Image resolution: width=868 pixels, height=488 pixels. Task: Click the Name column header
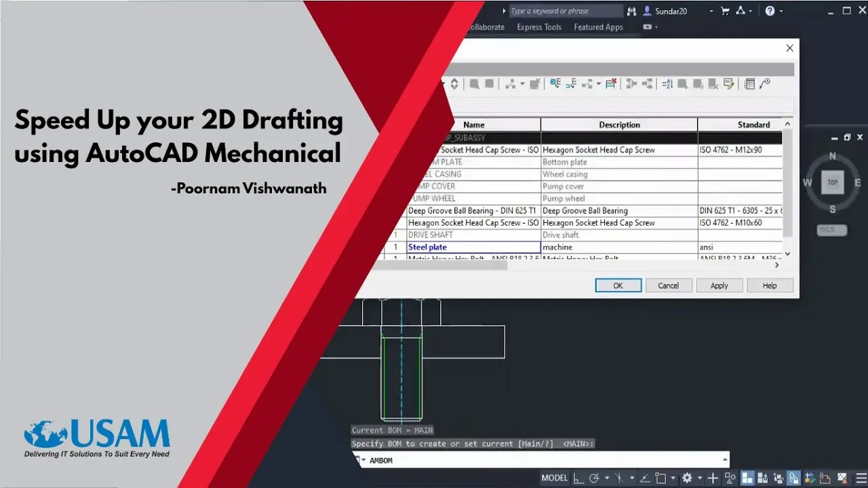pos(473,125)
